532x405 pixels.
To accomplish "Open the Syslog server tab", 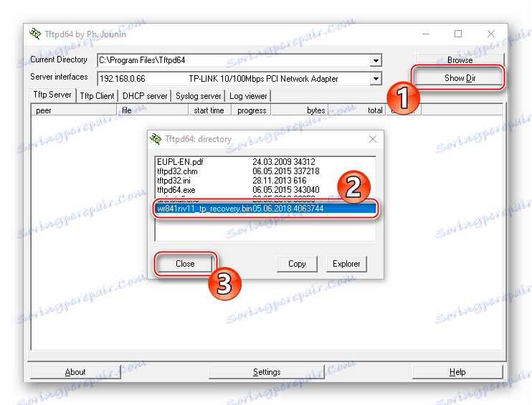I will click(x=198, y=96).
